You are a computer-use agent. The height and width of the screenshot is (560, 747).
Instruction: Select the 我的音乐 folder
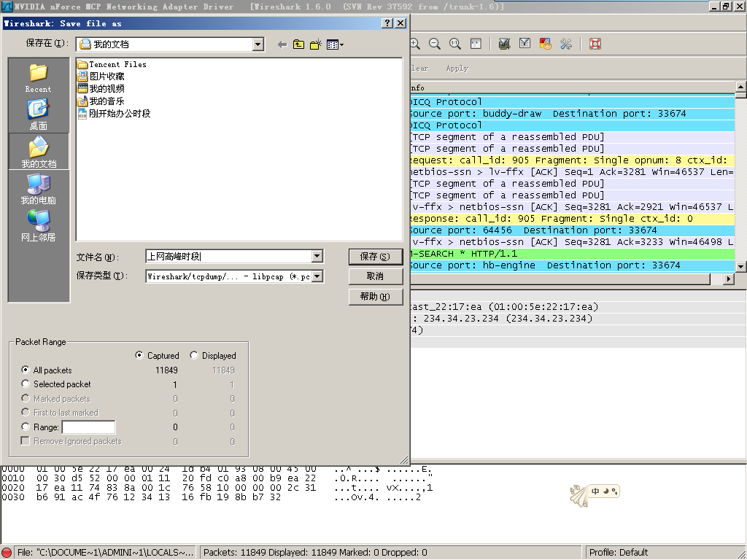tap(101, 101)
